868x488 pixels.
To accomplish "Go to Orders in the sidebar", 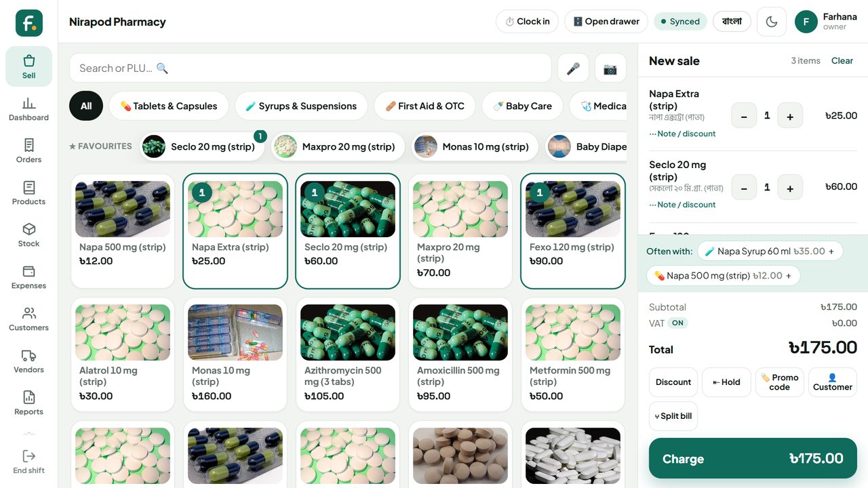I will click(28, 150).
